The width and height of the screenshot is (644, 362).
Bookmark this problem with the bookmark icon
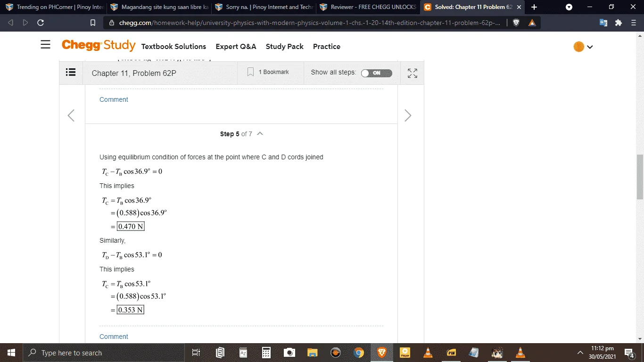250,72
